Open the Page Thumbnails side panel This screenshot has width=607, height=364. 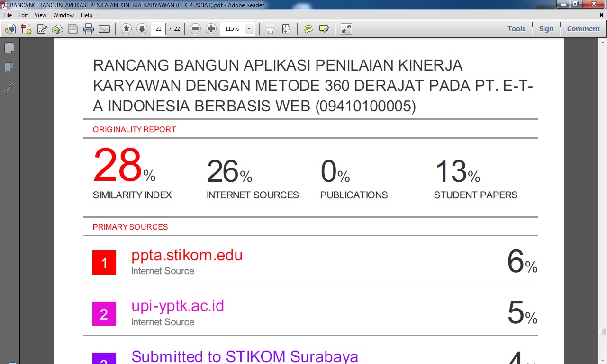(x=9, y=48)
